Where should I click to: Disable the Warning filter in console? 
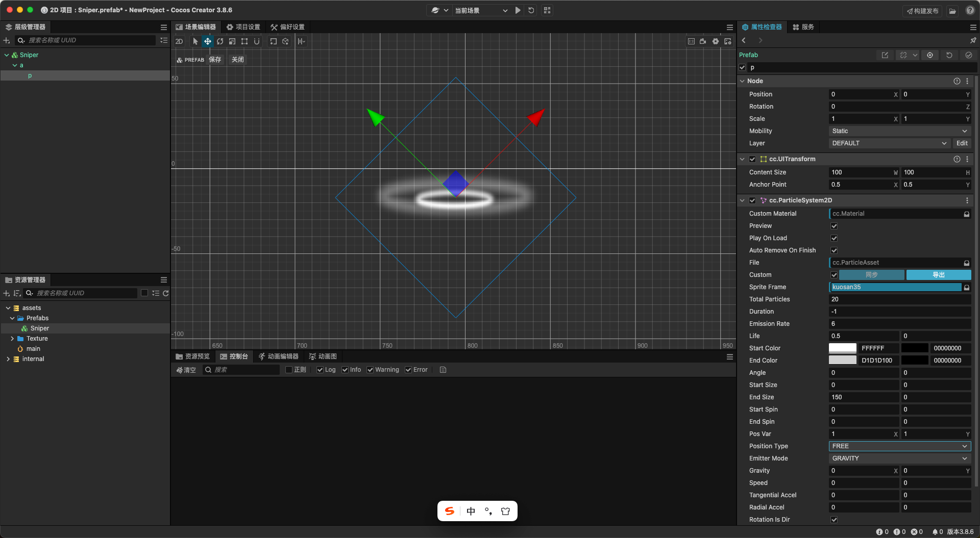[370, 370]
